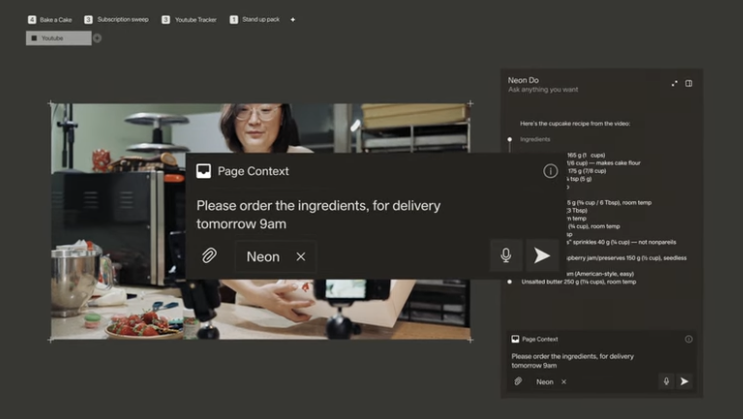The height and width of the screenshot is (419, 743).
Task: Open the info icon beside large Page Context
Action: click(550, 171)
